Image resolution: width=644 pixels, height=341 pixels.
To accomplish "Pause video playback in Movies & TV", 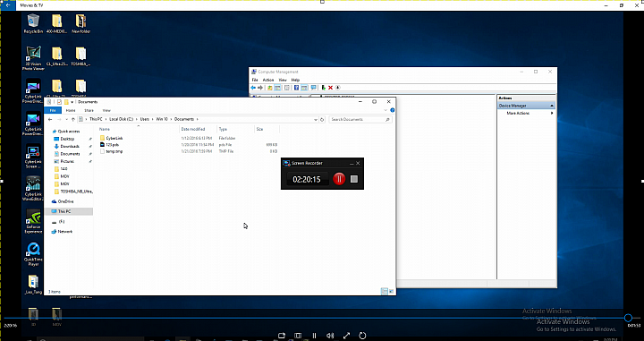I will click(314, 336).
